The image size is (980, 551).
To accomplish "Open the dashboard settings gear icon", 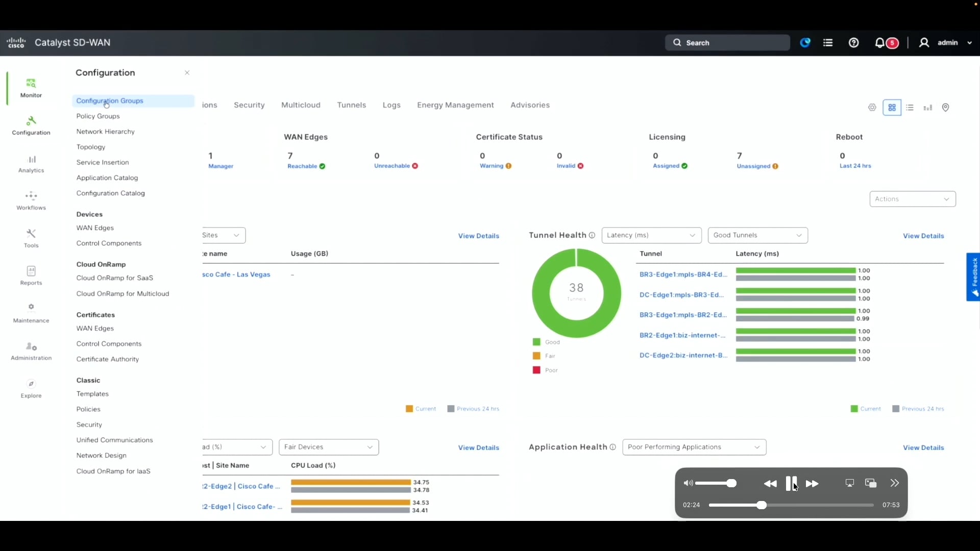I will pos(872,108).
